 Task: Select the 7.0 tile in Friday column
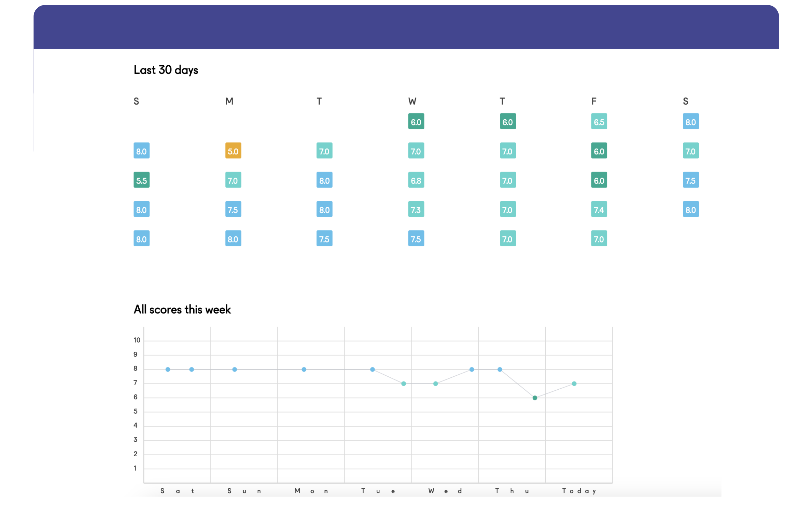point(599,239)
